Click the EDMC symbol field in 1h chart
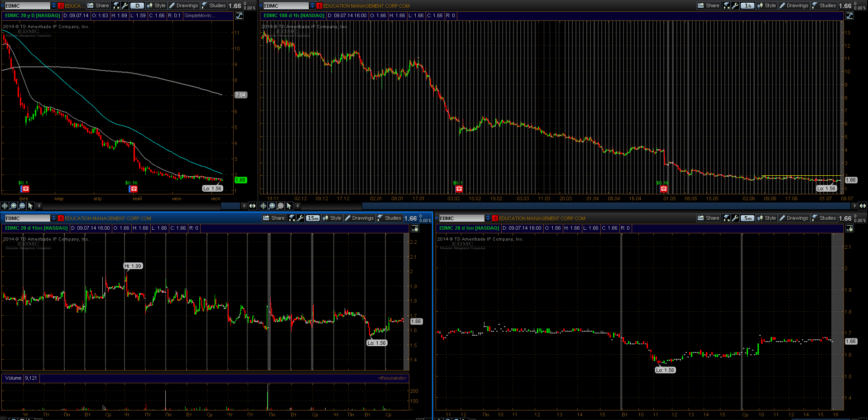The image size is (868, 420). [286, 5]
